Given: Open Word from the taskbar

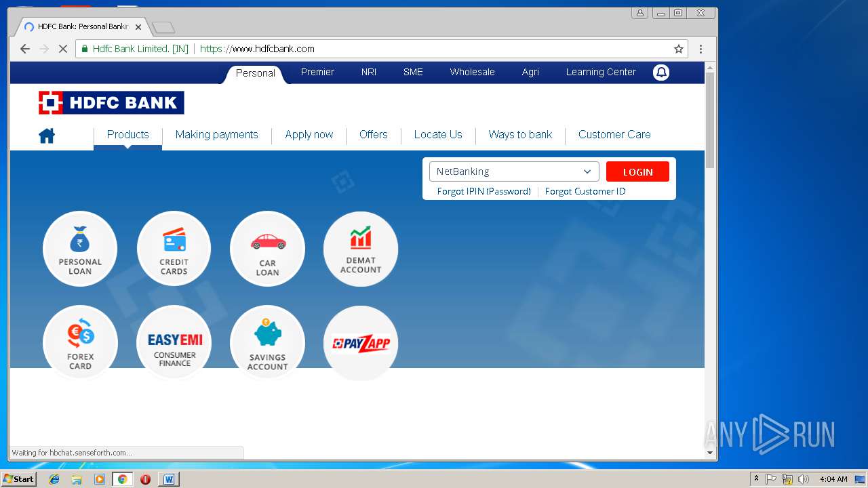Looking at the screenshot, I should tap(169, 479).
